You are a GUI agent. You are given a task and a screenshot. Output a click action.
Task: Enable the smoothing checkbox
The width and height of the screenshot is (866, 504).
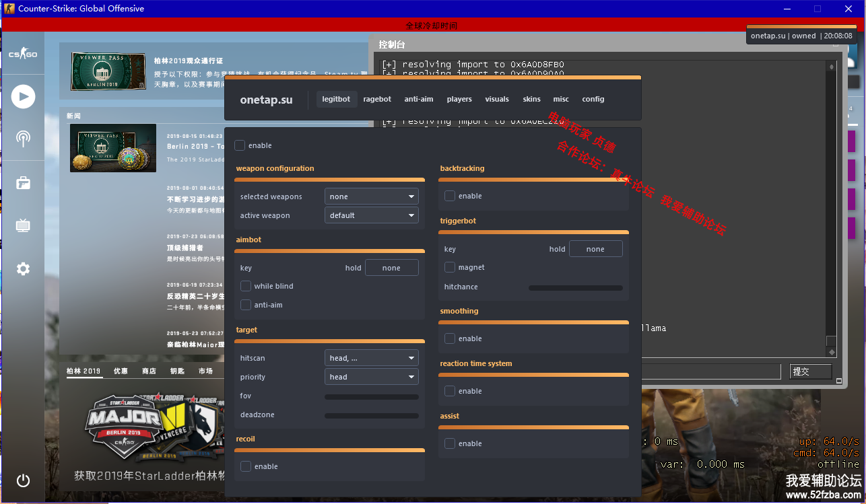[450, 338]
